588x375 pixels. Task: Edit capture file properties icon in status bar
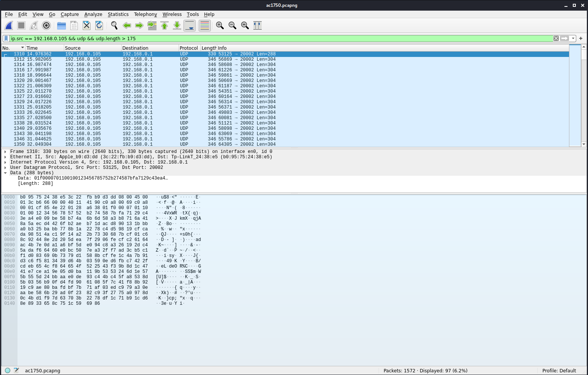coord(16,370)
